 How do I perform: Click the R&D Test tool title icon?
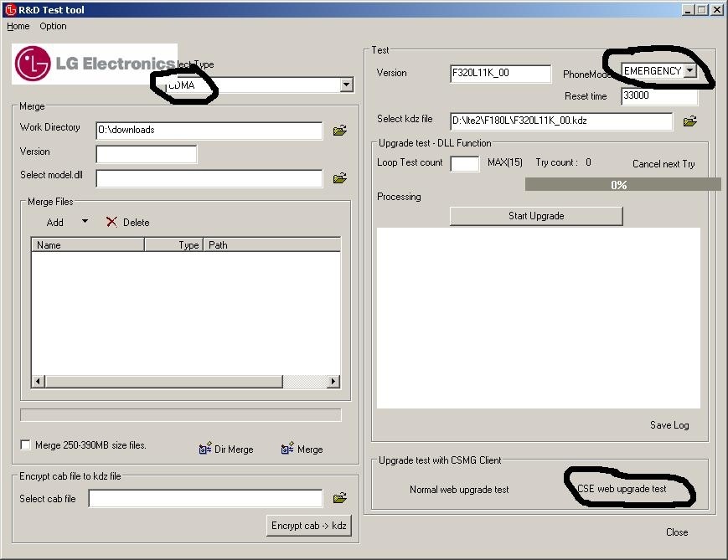point(10,9)
